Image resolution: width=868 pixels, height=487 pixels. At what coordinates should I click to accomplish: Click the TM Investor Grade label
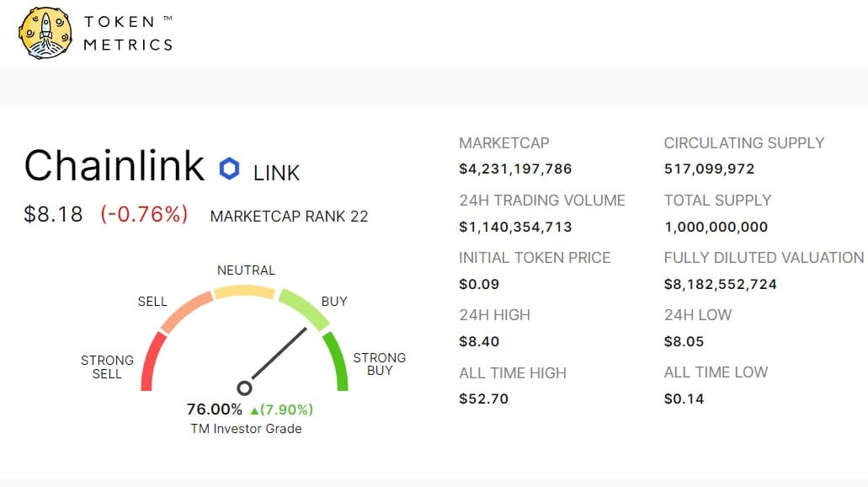pyautogui.click(x=246, y=429)
